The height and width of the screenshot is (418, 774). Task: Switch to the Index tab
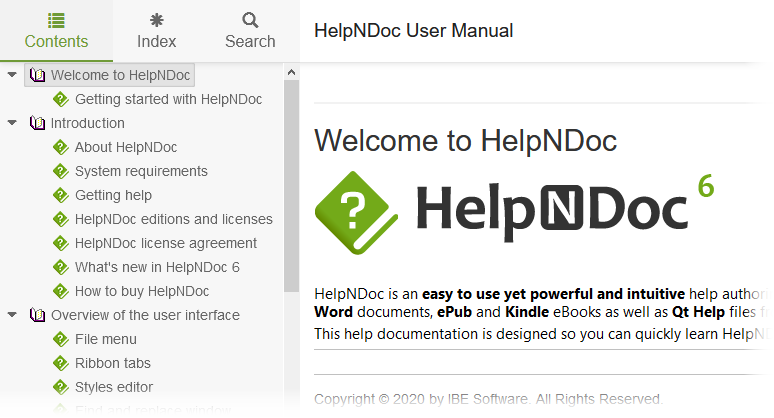click(x=156, y=31)
